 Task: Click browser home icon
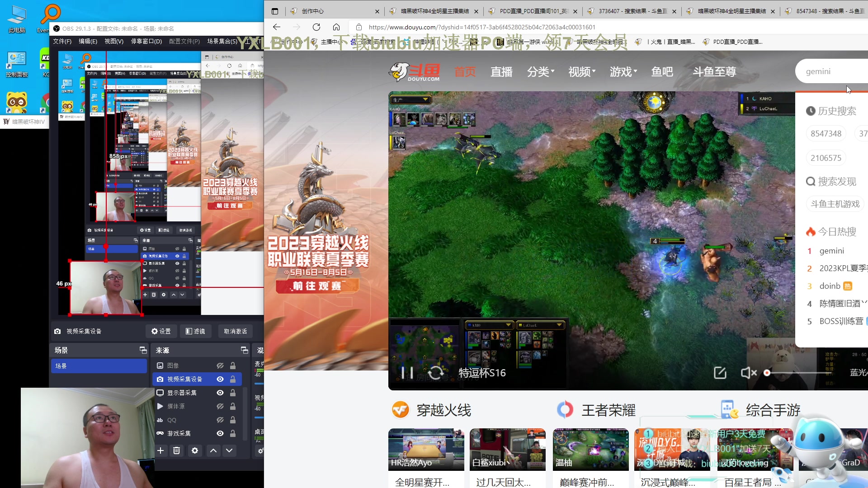point(336,27)
